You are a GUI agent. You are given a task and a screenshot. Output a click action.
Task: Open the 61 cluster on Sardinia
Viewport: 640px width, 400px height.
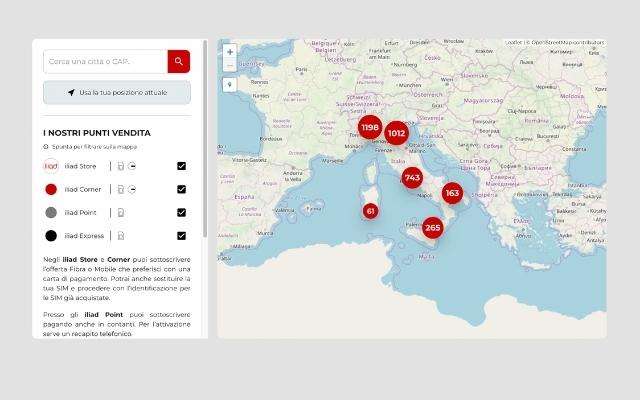coord(370,211)
